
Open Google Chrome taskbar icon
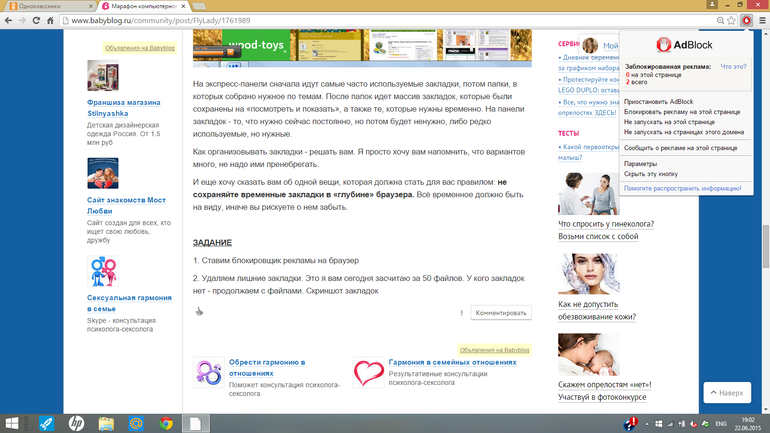pos(166,423)
